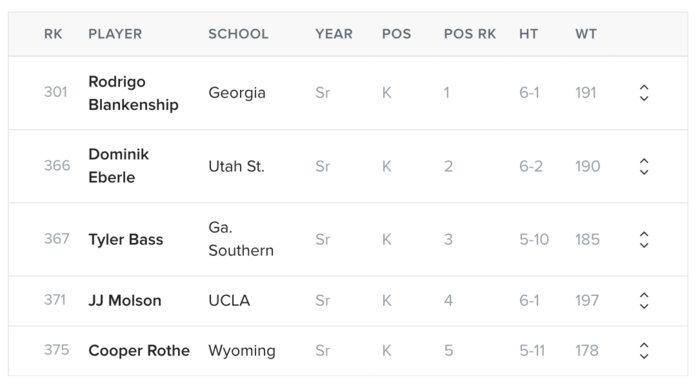Image resolution: width=700 pixels, height=389 pixels.
Task: Click the Georgia school cell
Action: (x=237, y=93)
